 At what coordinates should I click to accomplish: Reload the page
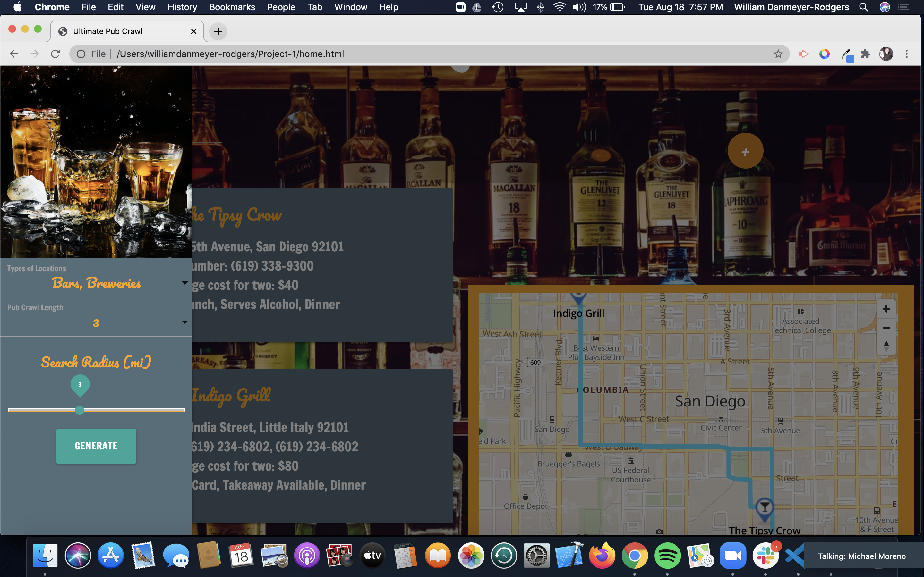point(56,54)
